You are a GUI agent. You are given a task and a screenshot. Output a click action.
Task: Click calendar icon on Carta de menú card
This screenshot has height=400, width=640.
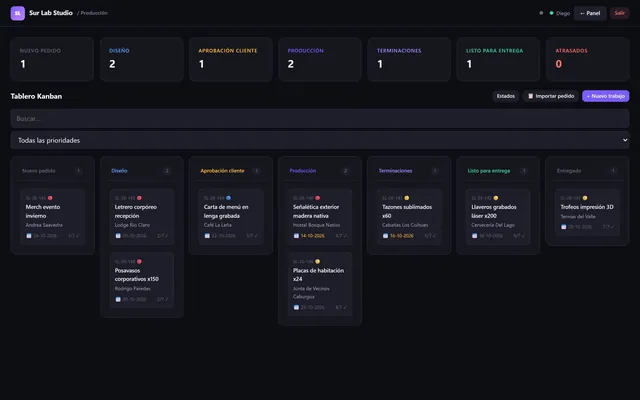coord(207,236)
